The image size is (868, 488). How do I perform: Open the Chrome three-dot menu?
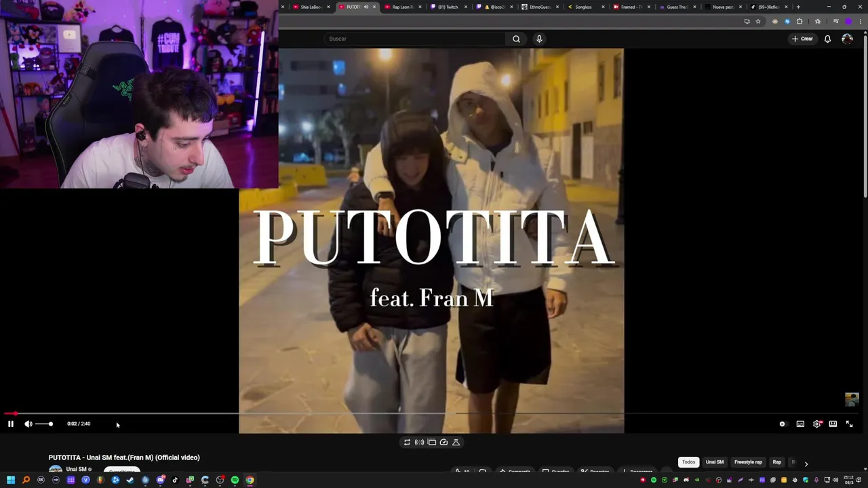pos(861,21)
